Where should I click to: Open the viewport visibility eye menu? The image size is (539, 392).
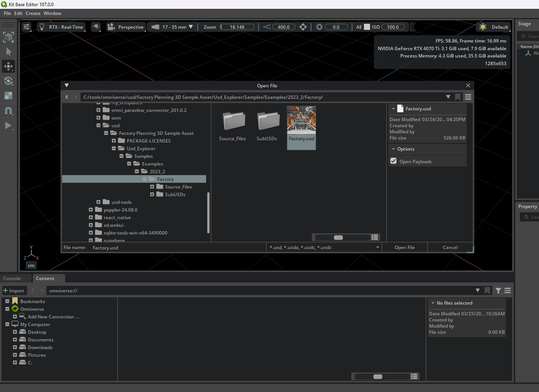[96, 27]
